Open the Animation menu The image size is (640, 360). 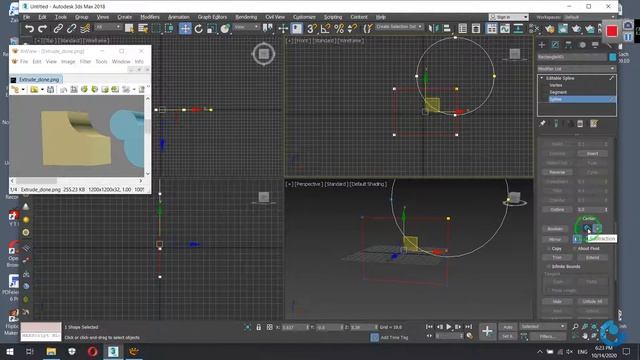tap(178, 17)
